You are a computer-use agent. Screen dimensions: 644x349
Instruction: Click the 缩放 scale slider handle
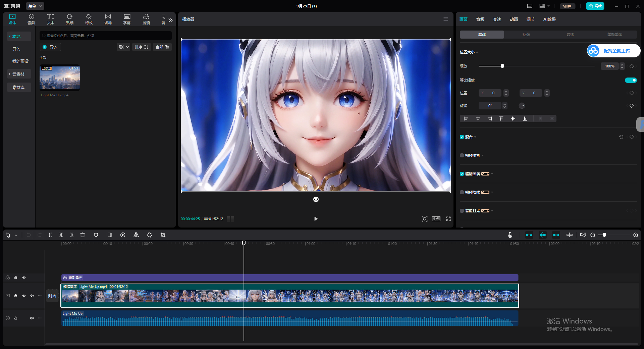pyautogui.click(x=502, y=66)
